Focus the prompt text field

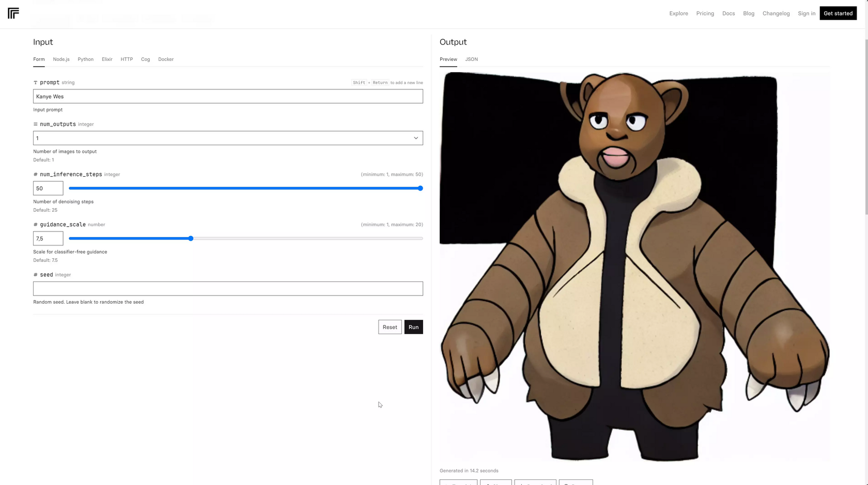click(x=228, y=97)
